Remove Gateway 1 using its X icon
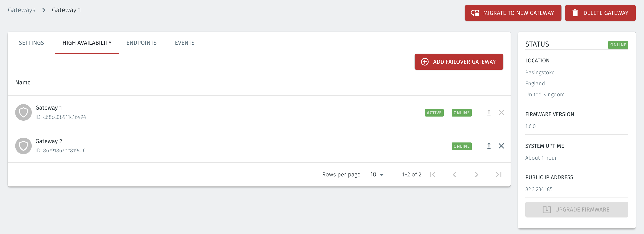The image size is (644, 234). 501,112
